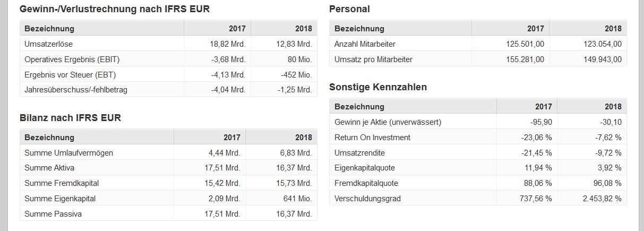Viewport: 644px width, 231px height.
Task: Click the Summe Fremdkapital row label
Action: point(62,184)
